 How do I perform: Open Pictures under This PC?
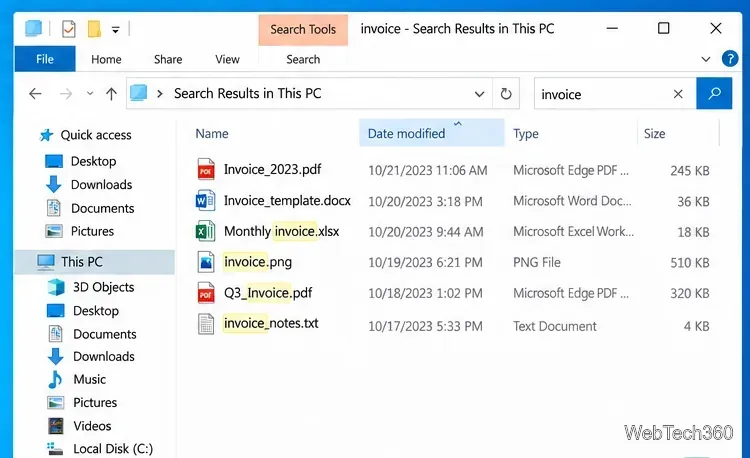coord(95,403)
